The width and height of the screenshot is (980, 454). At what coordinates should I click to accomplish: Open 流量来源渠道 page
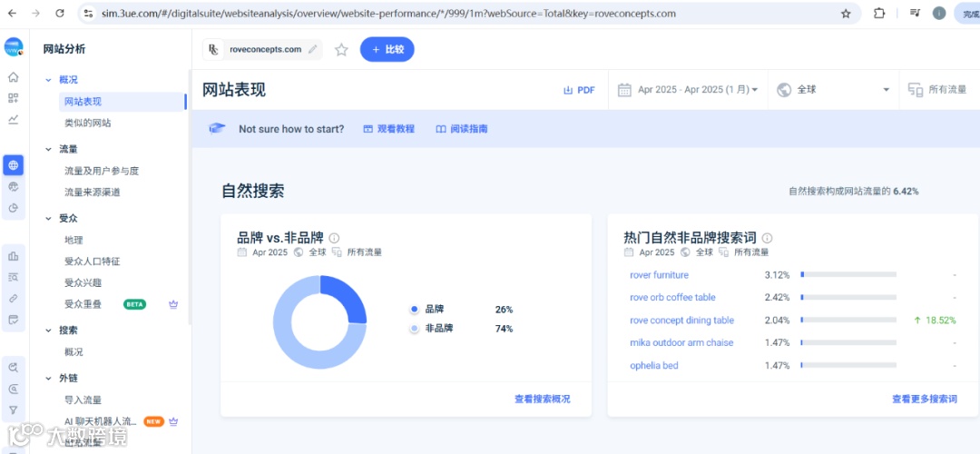tap(92, 192)
